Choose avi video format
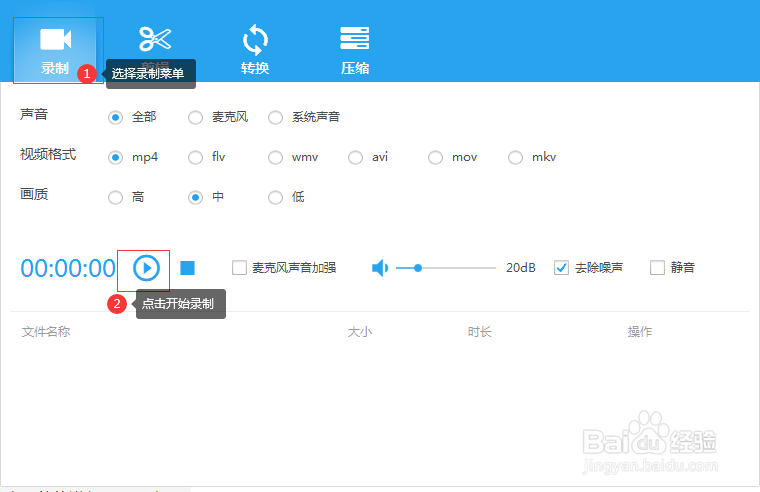This screenshot has width=760, height=492. tap(355, 158)
